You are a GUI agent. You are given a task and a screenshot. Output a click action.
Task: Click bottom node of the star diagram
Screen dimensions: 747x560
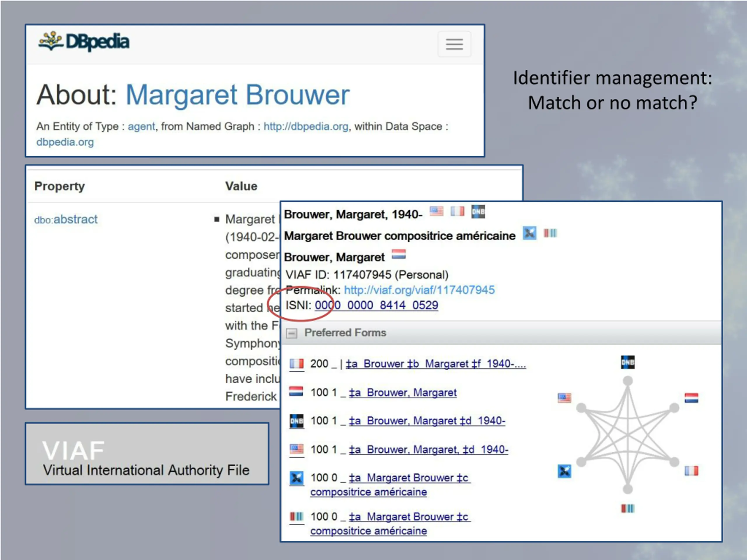pos(628,489)
